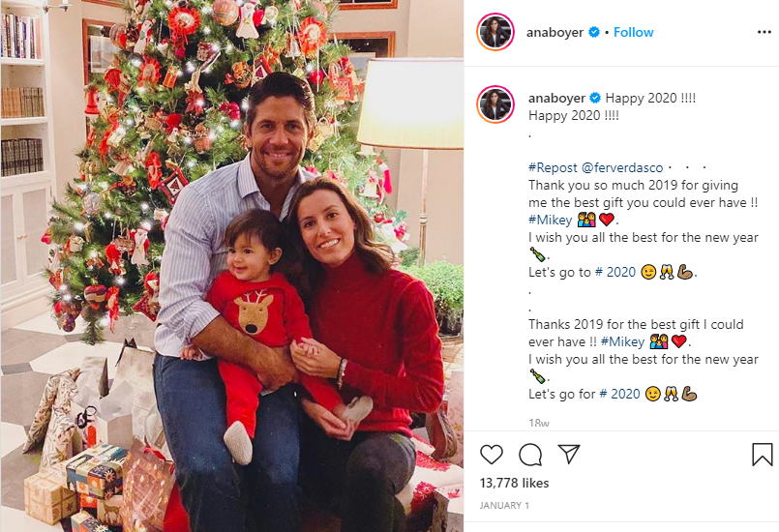Open the #Repost hashtag
The height and width of the screenshot is (532, 779).
pyautogui.click(x=553, y=168)
